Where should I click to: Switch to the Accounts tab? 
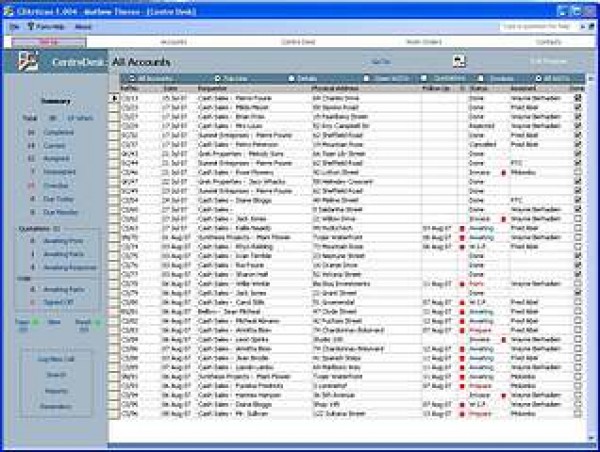coord(173,42)
